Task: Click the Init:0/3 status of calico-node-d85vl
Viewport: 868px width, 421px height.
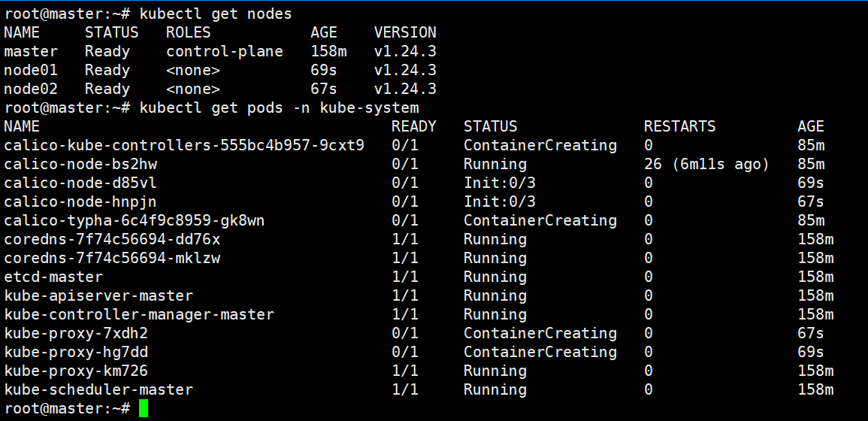Action: pyautogui.click(x=500, y=183)
